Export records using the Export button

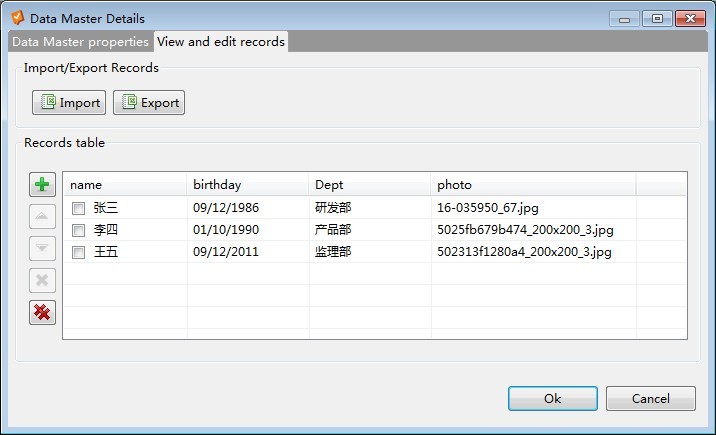click(x=149, y=102)
